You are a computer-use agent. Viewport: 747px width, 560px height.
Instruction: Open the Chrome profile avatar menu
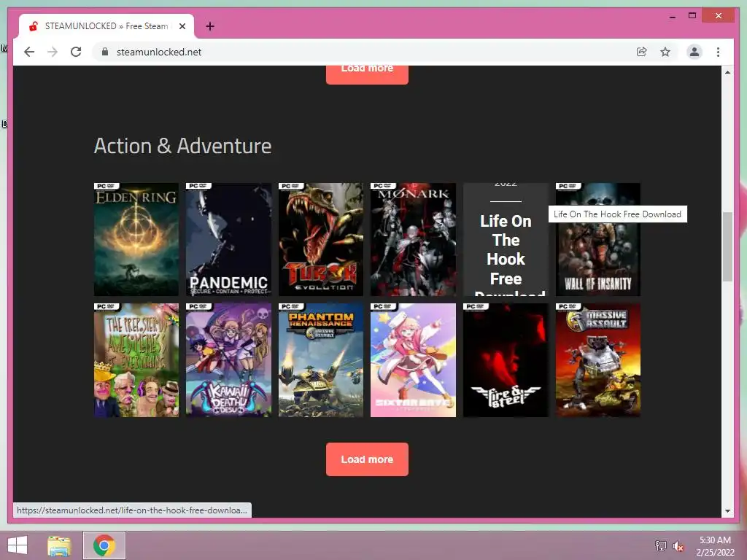(694, 52)
